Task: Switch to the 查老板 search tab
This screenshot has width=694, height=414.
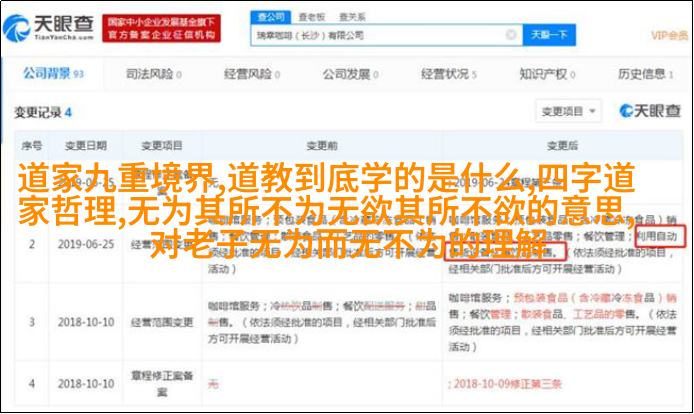Action: point(312,17)
